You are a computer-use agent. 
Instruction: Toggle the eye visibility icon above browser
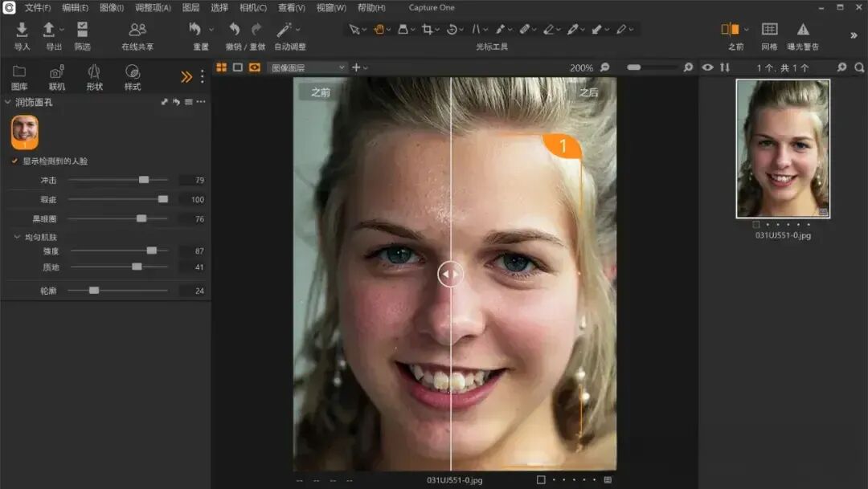(x=707, y=67)
